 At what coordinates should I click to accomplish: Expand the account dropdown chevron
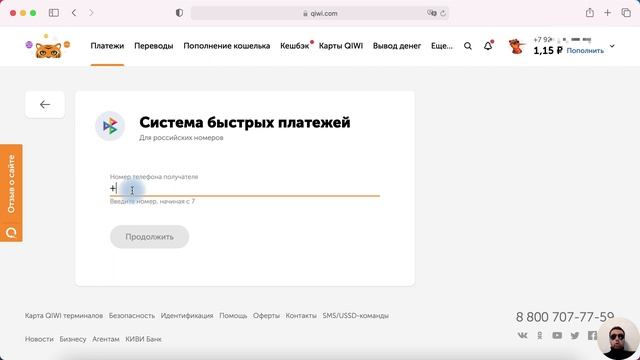pyautogui.click(x=612, y=46)
